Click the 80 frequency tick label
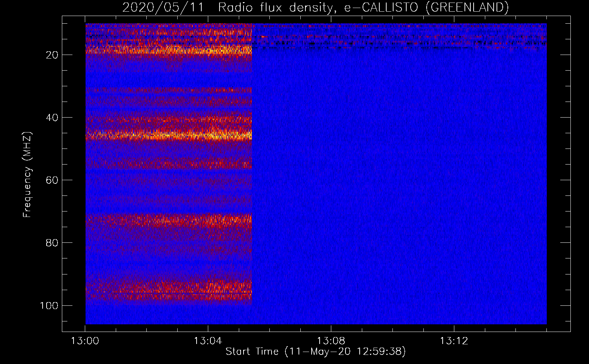 tap(52, 243)
